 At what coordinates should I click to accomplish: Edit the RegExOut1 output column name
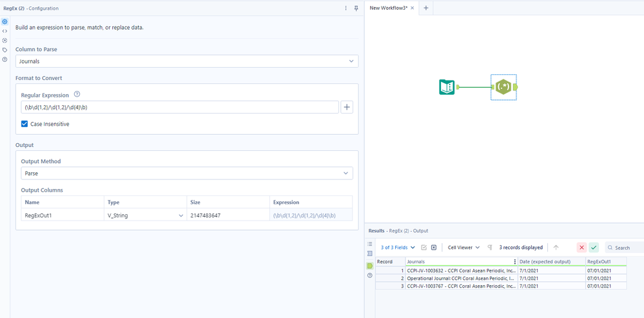click(63, 215)
